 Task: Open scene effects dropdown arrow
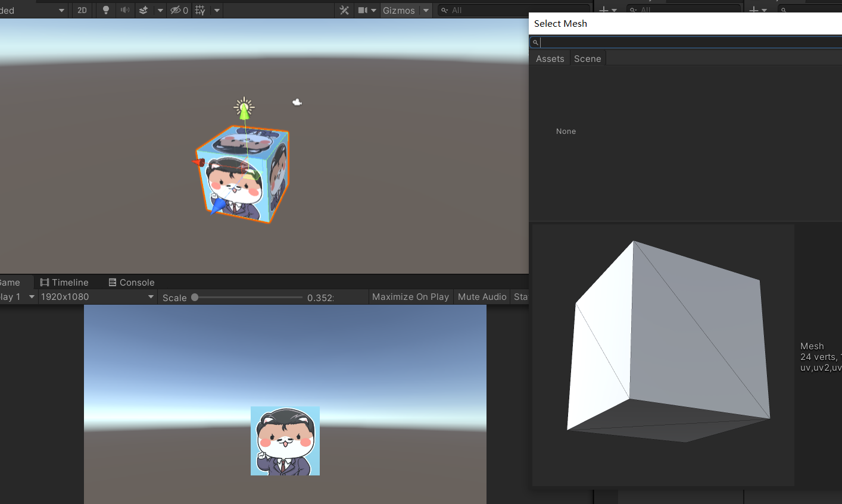pos(160,10)
